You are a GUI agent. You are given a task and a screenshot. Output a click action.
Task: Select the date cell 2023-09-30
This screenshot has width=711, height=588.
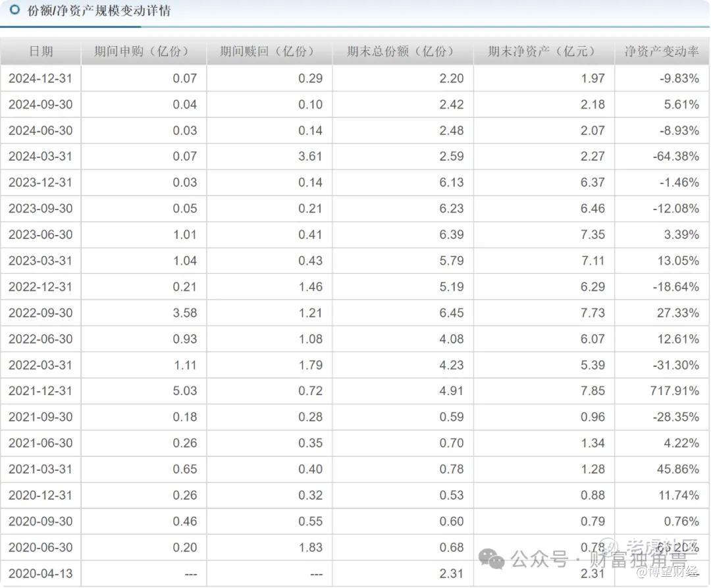pos(40,209)
